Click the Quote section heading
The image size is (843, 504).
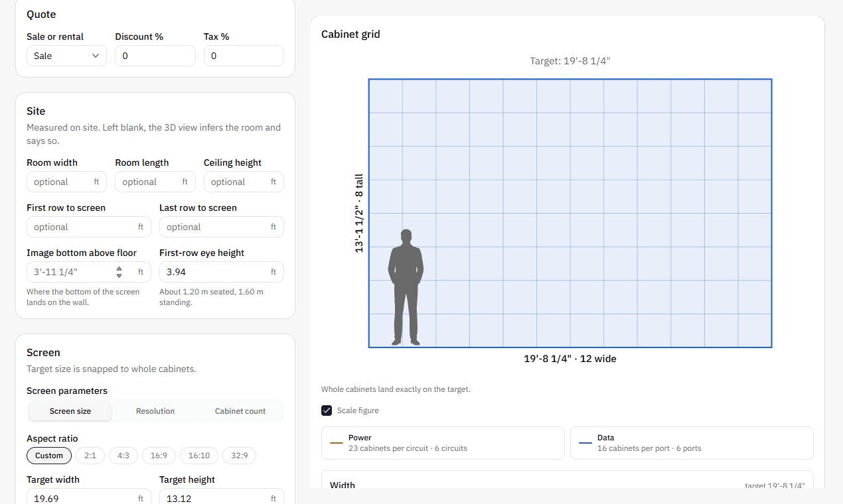(x=41, y=15)
